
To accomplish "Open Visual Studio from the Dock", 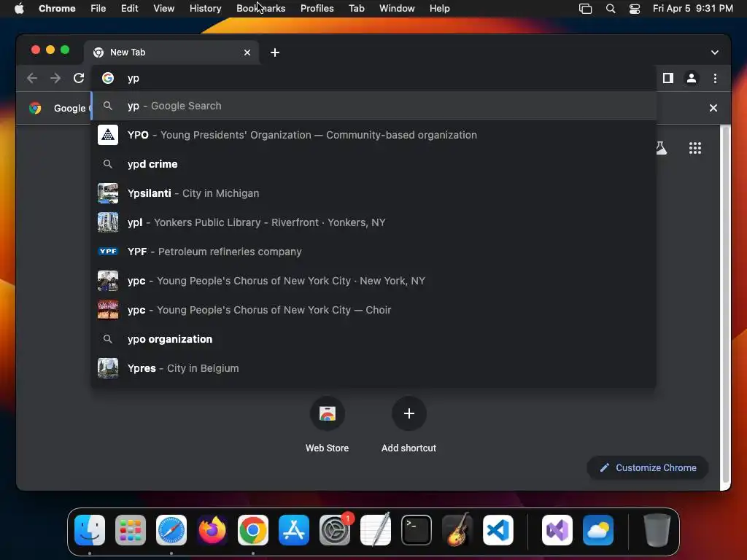I will 557,530.
